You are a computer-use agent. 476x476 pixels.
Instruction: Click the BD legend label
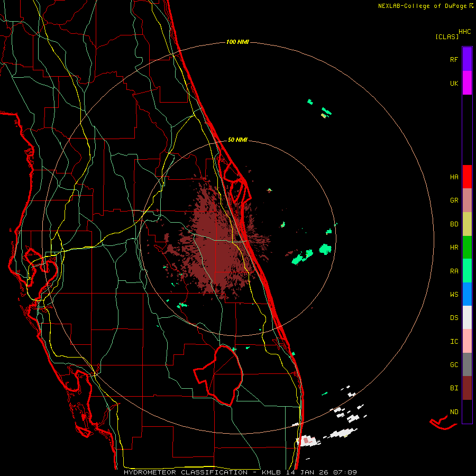(454, 224)
